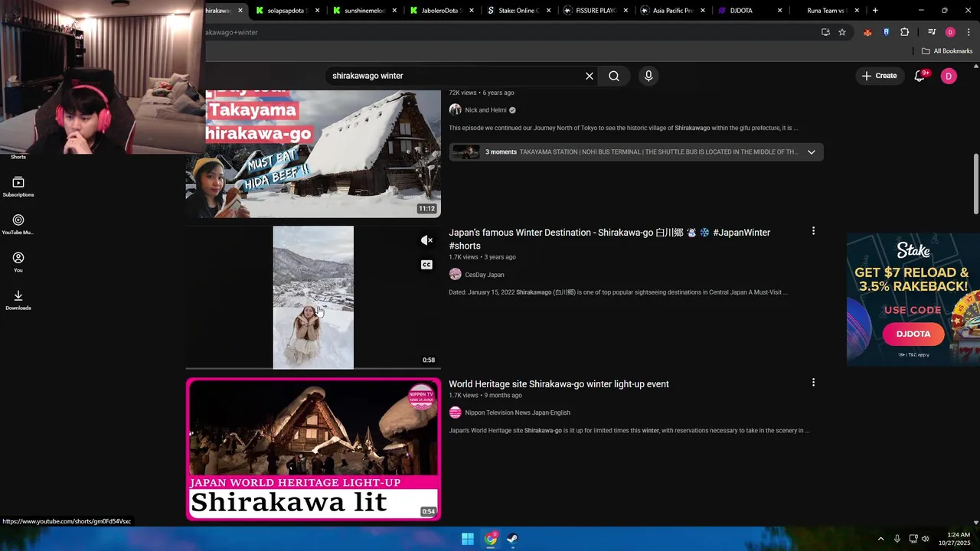Image resolution: width=980 pixels, height=551 pixels.
Task: Click the Steam taskbar icon
Action: [512, 539]
